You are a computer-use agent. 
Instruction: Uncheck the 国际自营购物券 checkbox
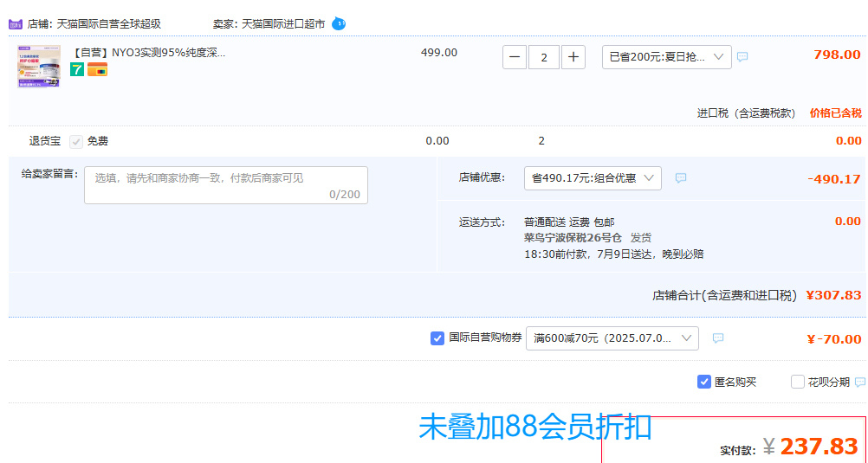coord(437,338)
